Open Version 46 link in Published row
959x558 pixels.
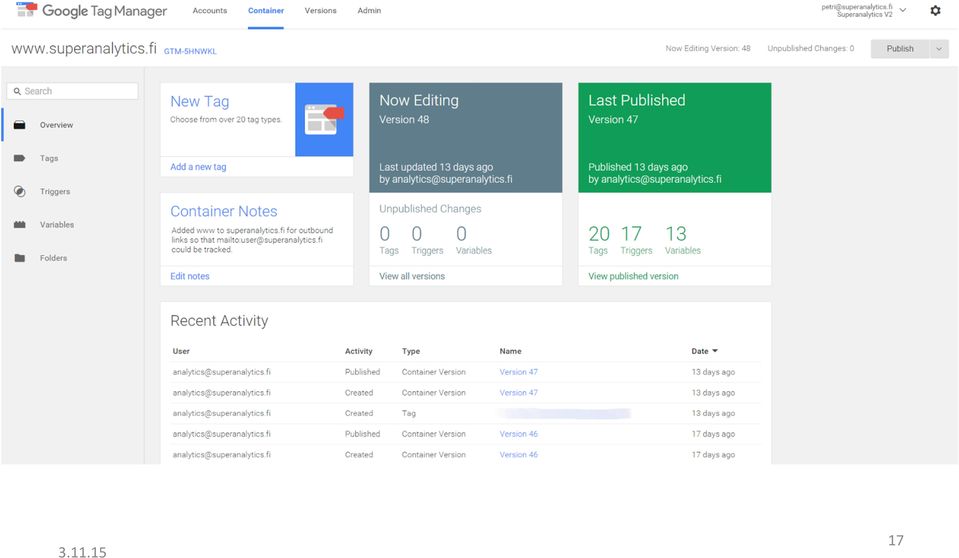pyautogui.click(x=519, y=434)
